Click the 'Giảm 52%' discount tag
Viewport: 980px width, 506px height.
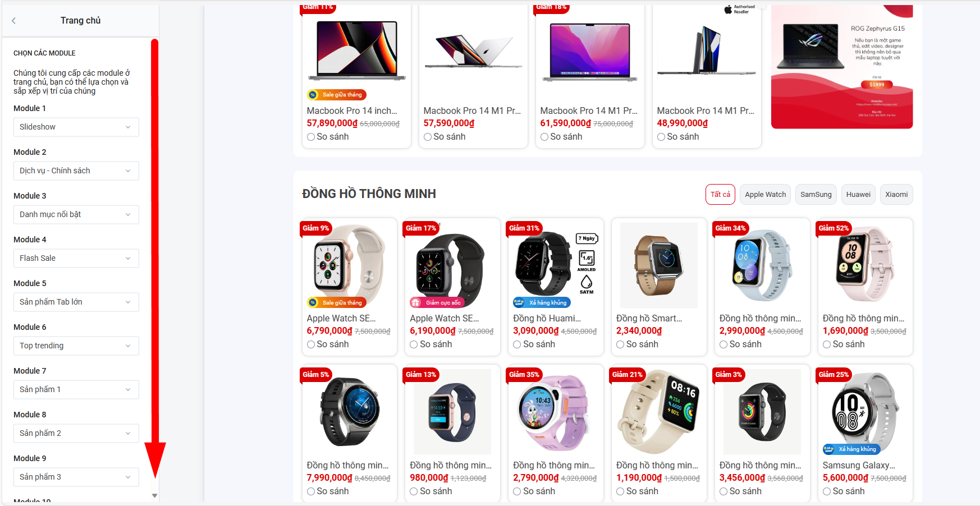pos(834,228)
